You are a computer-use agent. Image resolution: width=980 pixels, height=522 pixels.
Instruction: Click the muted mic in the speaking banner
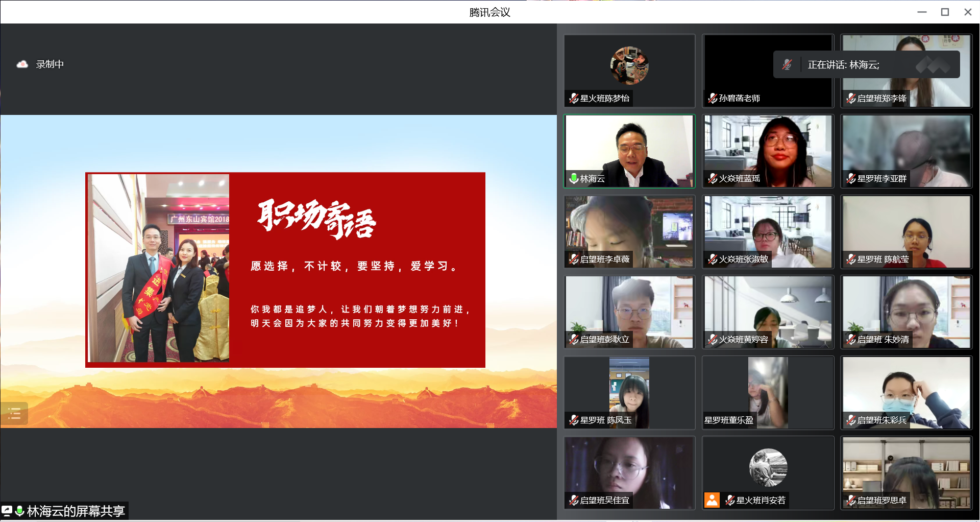[x=787, y=65]
